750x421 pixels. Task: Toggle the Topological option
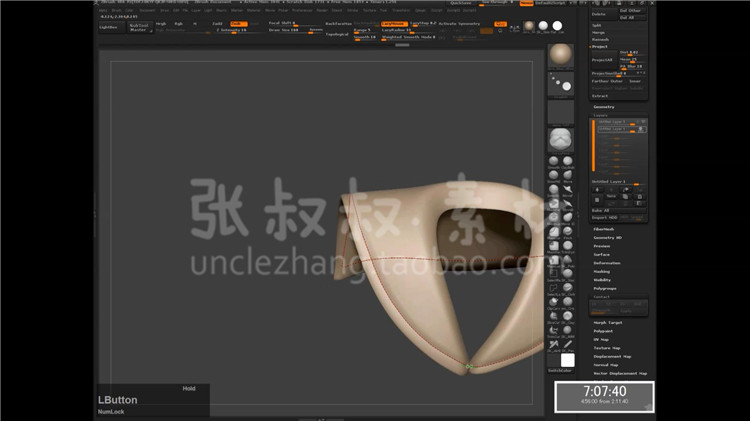click(337, 34)
